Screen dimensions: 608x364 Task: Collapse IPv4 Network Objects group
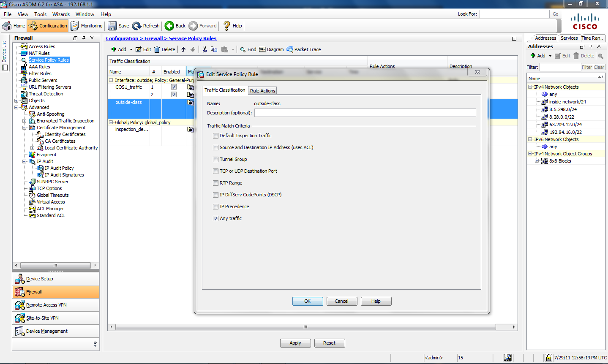coord(530,87)
